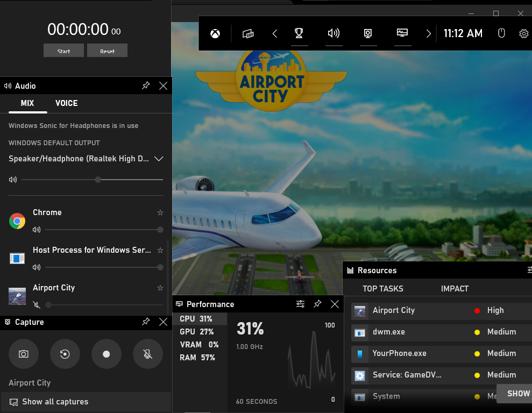
Task: Open Performance options sliders icon
Action: coord(300,304)
